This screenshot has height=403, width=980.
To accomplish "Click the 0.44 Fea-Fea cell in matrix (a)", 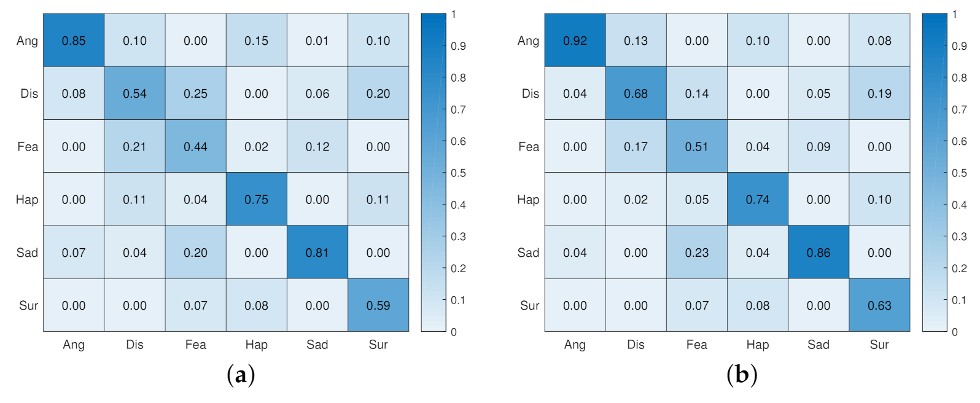I will click(195, 146).
